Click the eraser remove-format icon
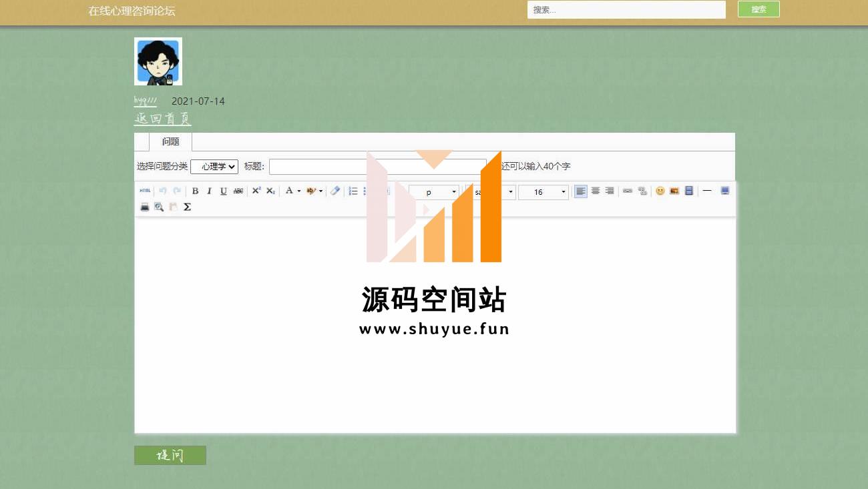 pyautogui.click(x=335, y=191)
